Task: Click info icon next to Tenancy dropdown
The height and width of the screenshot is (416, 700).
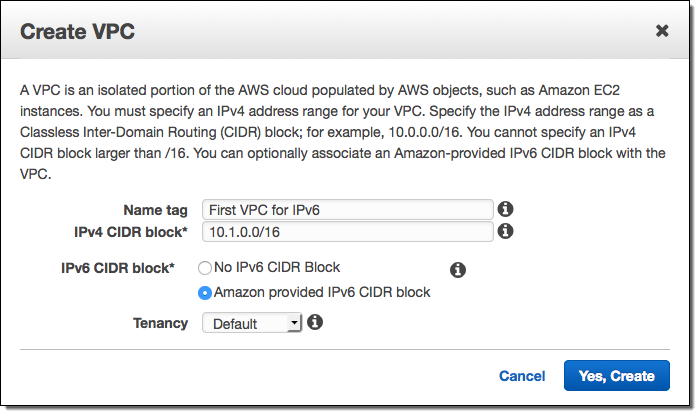Action: pyautogui.click(x=315, y=322)
